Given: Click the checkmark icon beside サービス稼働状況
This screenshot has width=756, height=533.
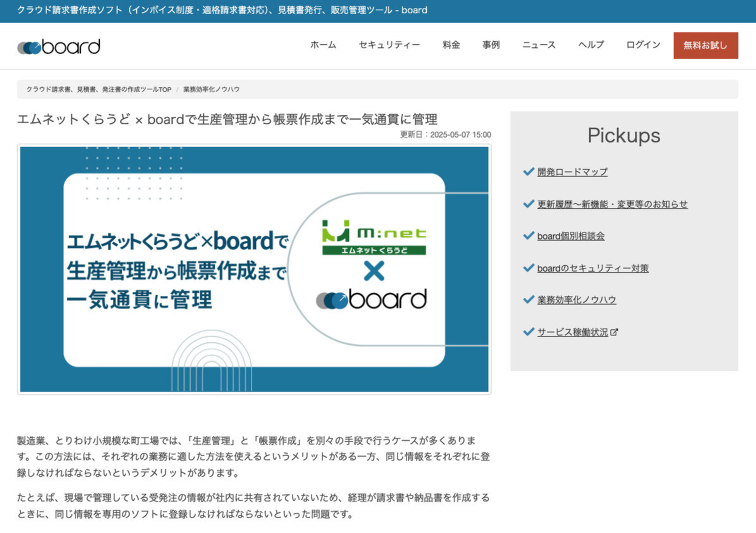Looking at the screenshot, I should pos(528,331).
